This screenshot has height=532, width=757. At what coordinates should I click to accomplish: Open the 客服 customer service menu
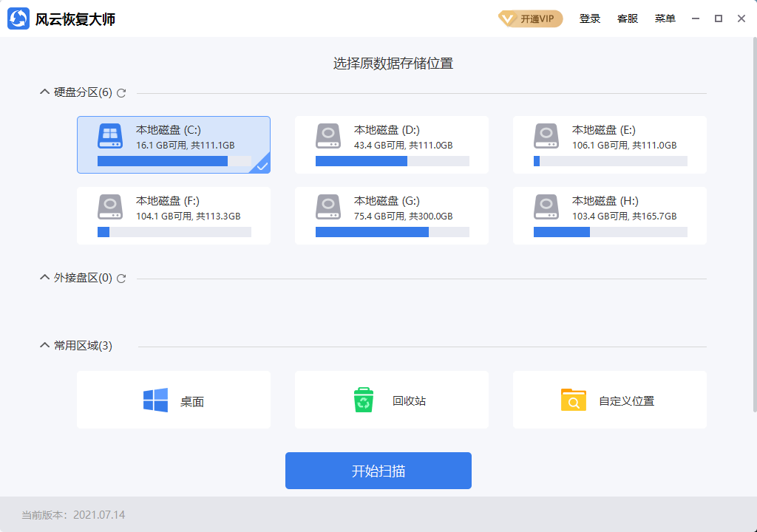[x=628, y=18]
